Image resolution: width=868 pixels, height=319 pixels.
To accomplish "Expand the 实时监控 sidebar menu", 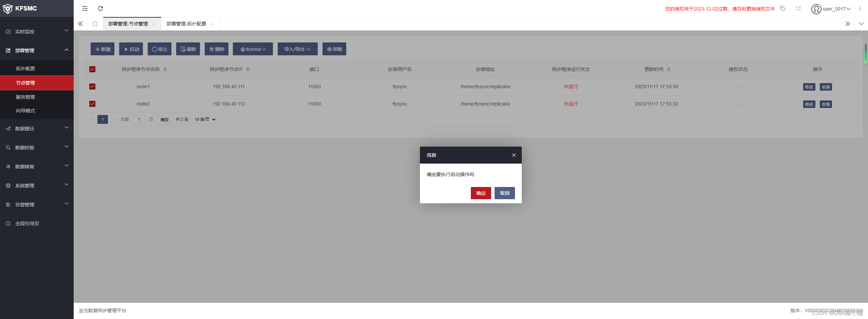I will (x=37, y=31).
